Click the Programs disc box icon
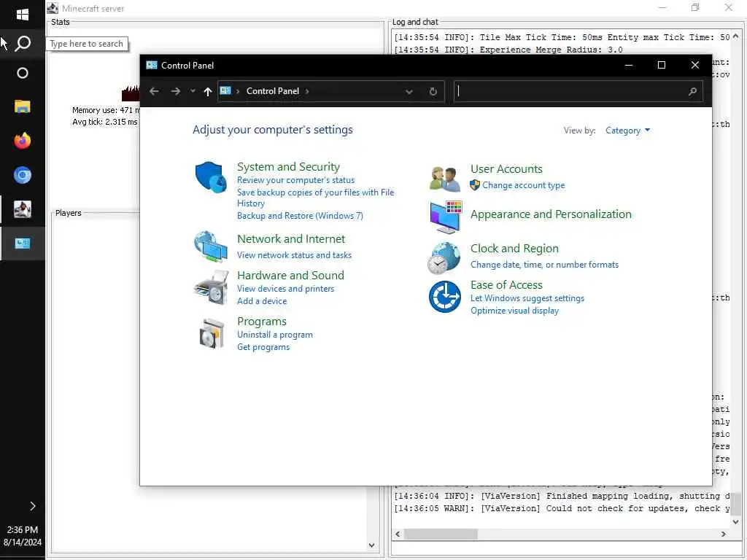 [212, 333]
